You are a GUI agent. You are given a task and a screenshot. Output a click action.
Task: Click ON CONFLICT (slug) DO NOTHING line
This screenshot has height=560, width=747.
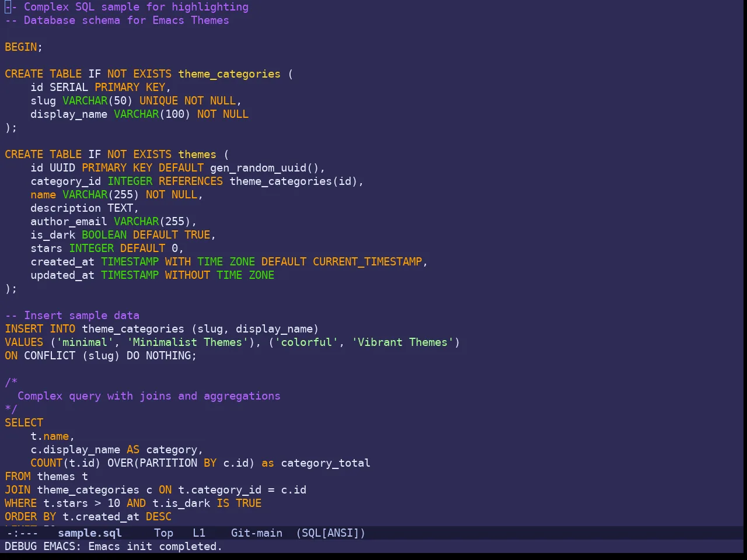click(101, 356)
